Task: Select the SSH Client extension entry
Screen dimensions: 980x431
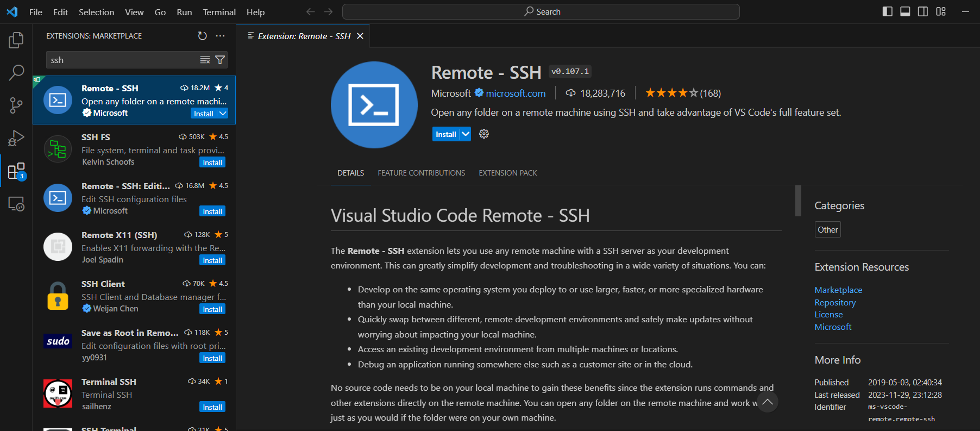Action: [x=134, y=296]
